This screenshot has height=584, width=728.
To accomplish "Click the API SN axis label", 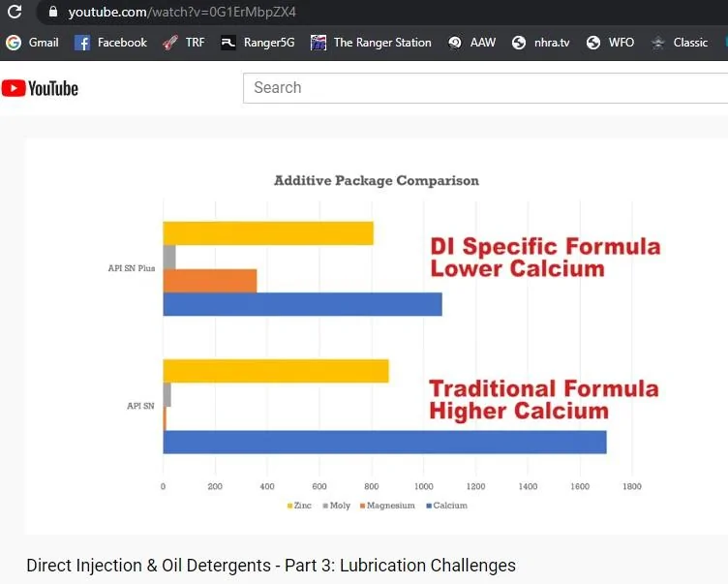I will (140, 406).
